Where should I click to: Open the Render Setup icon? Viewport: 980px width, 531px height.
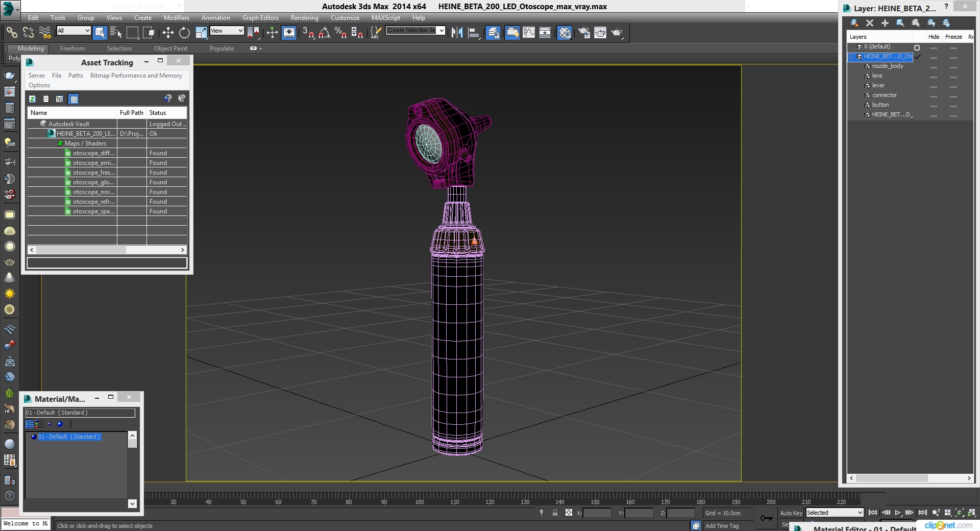pos(583,33)
